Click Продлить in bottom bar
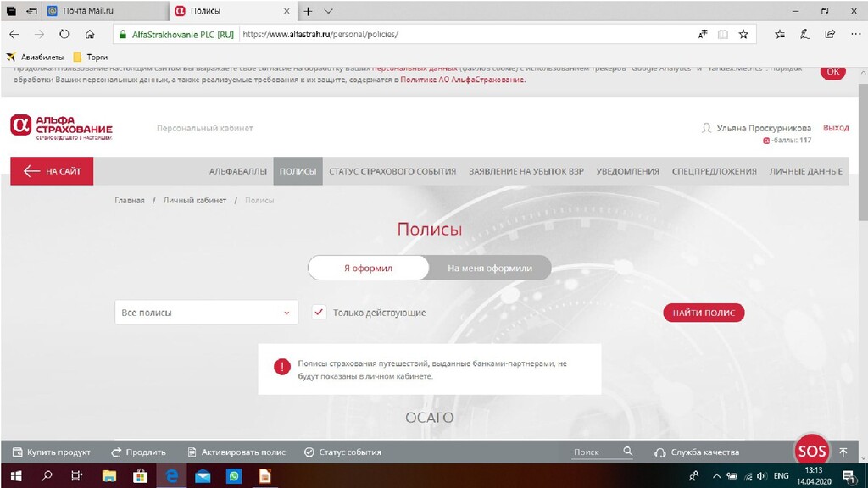Image resolution: width=868 pixels, height=488 pixels. pos(138,452)
